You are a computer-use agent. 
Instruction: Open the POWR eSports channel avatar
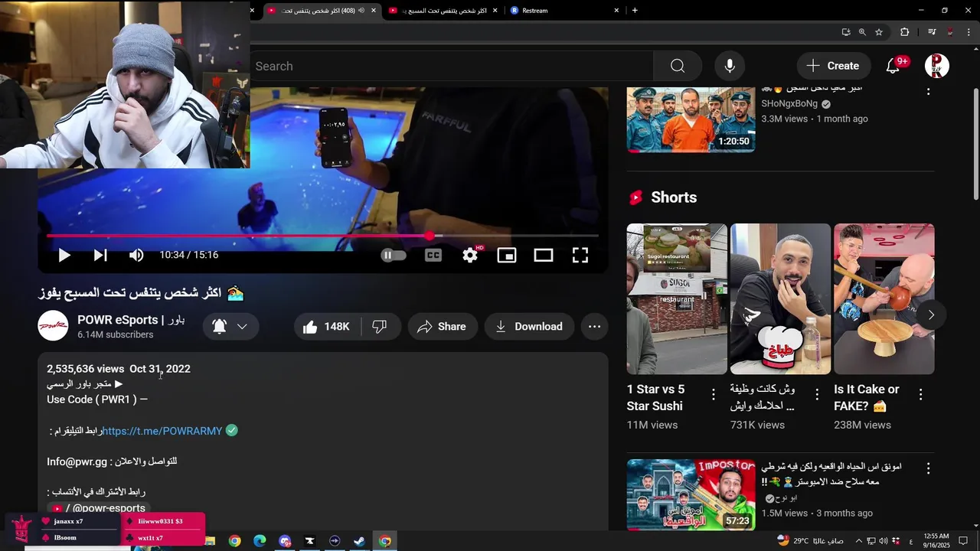coord(53,326)
